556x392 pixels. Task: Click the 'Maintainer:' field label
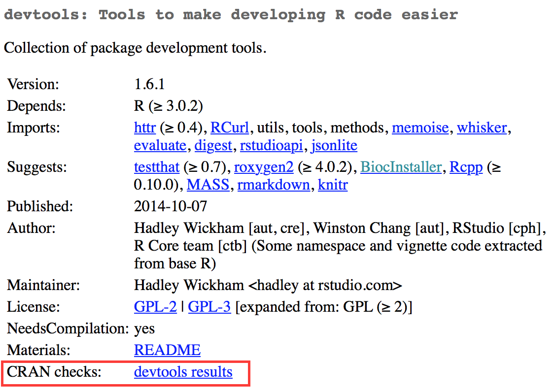(43, 285)
